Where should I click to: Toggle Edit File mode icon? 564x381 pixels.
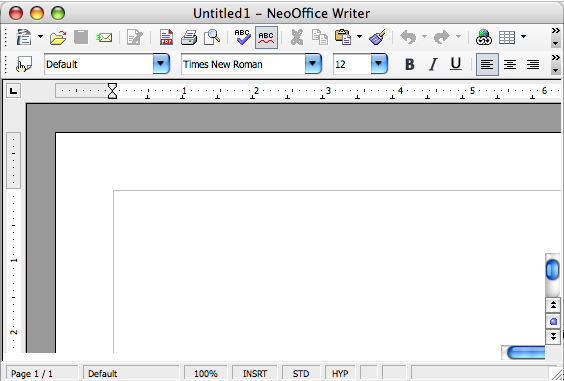click(x=135, y=37)
